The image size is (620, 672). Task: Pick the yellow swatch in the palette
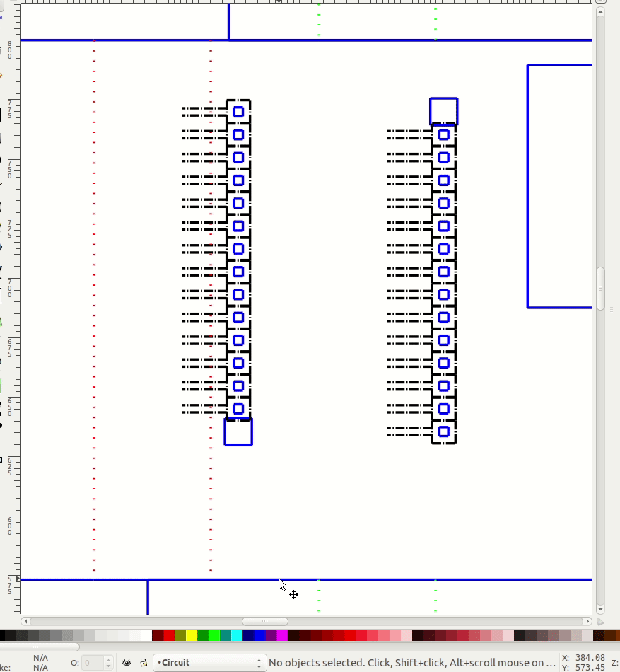click(192, 635)
